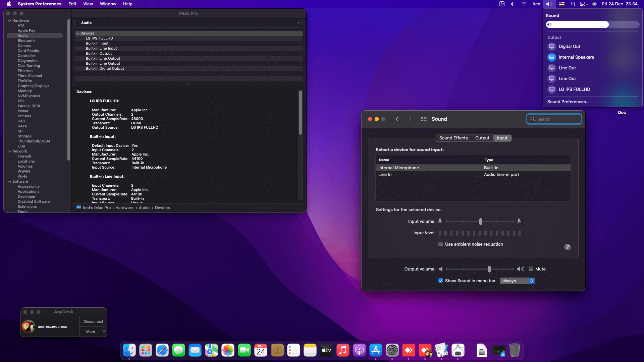Choose LG IPS FULLHD output in Sound menu
644x362 pixels.
(592, 89)
